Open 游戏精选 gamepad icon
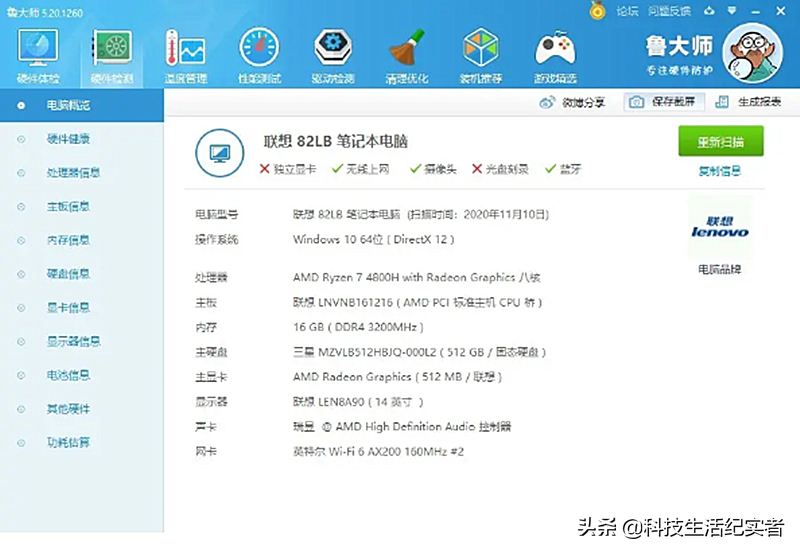800x553 pixels. coord(555,56)
